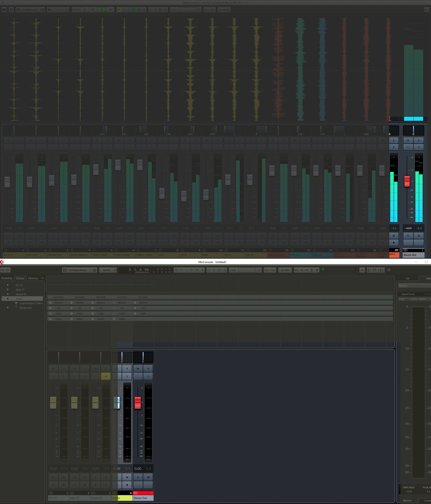The height and width of the screenshot is (504, 431).
Task: Enable Write automation on Audio channel in Untitled1
Action: 127,477
